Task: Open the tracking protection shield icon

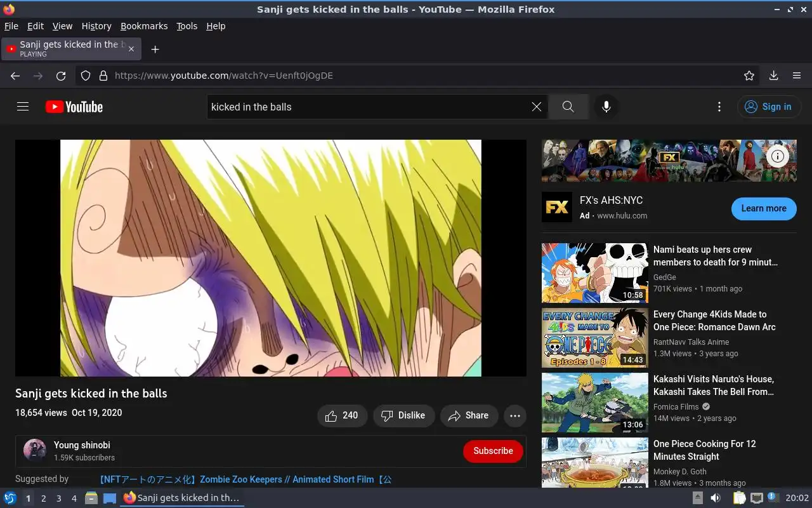Action: [86, 76]
